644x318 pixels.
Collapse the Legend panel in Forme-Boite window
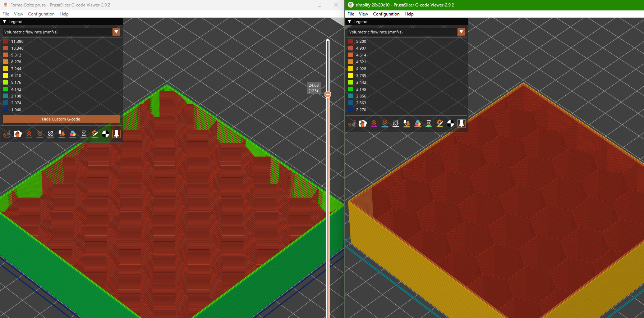click(5, 22)
